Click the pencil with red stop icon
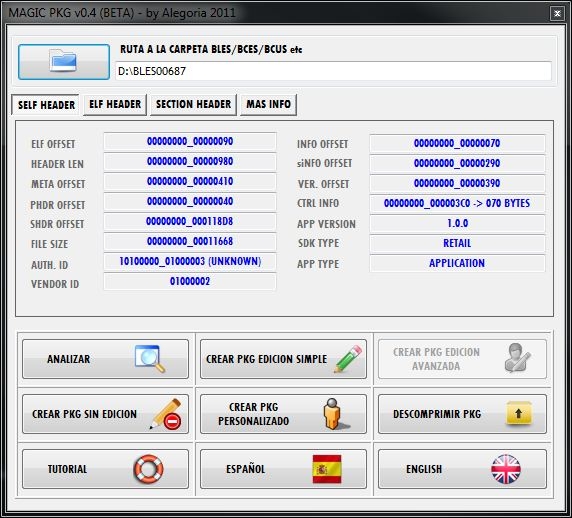 click(166, 414)
